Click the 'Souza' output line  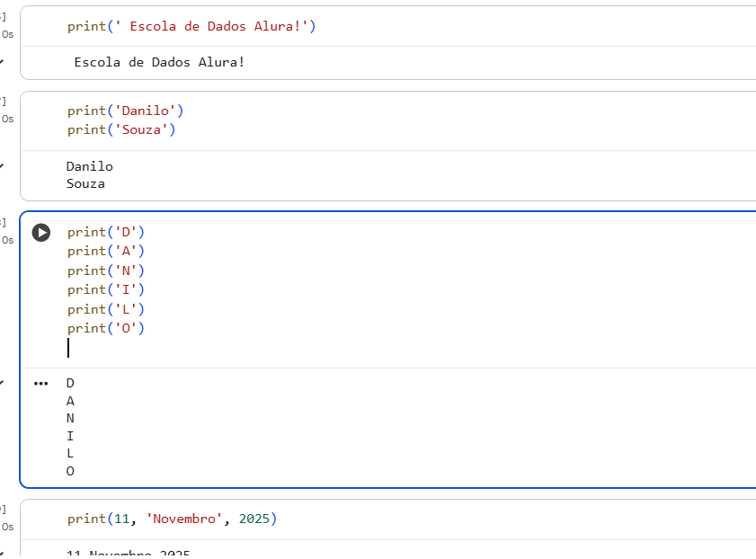(85, 183)
